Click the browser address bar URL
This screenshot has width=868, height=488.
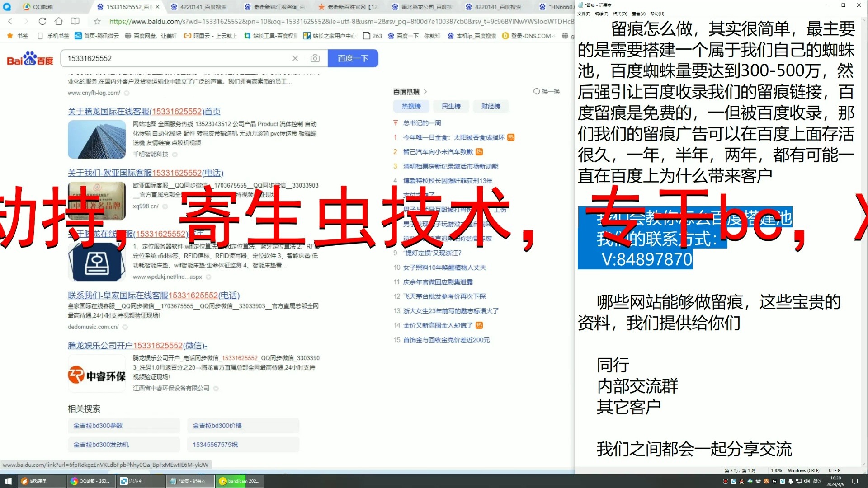click(x=341, y=21)
